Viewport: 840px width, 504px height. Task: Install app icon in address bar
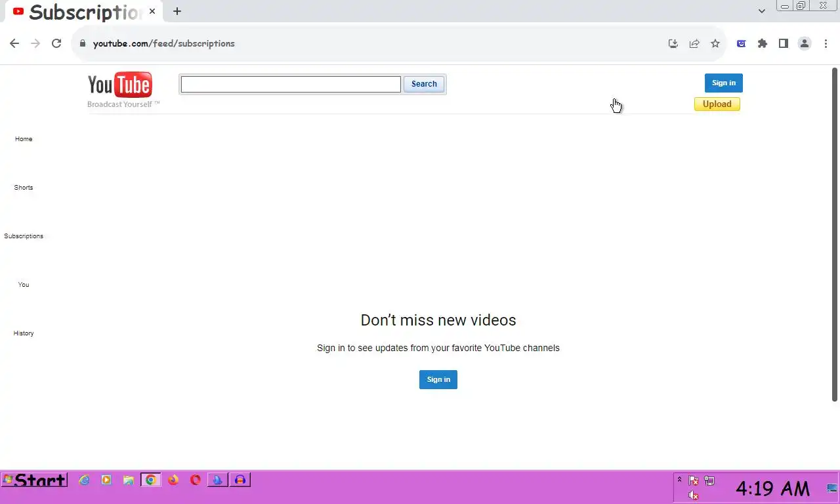[673, 43]
